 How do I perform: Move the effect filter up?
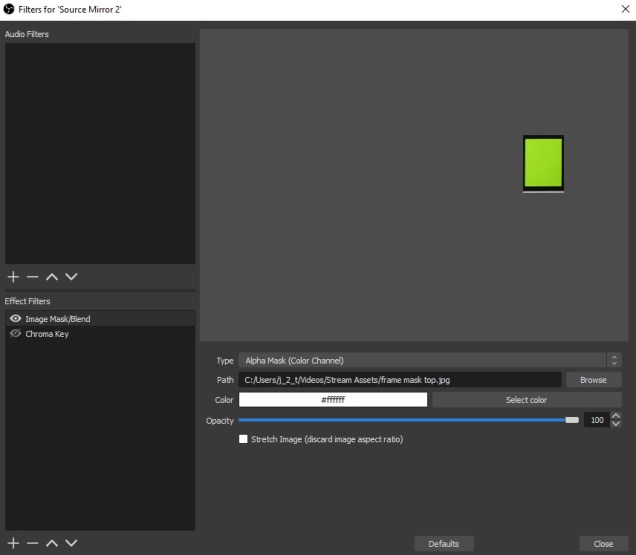click(52, 543)
